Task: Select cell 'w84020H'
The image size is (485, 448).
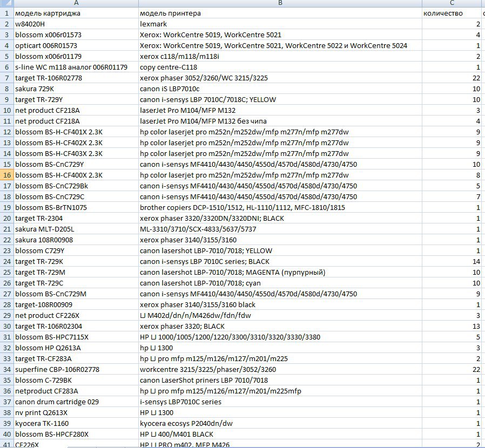Action: click(x=76, y=24)
